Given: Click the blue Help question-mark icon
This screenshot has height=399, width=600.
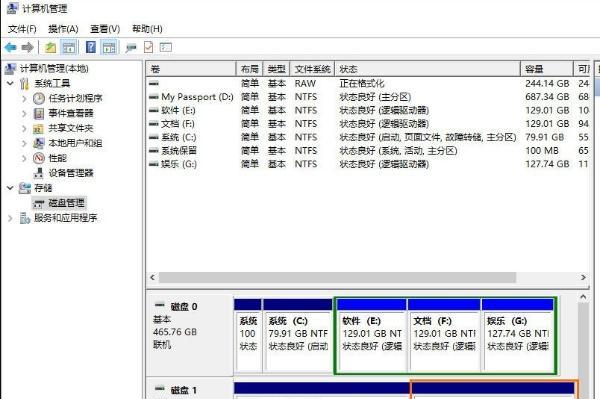Looking at the screenshot, I should tap(91, 47).
